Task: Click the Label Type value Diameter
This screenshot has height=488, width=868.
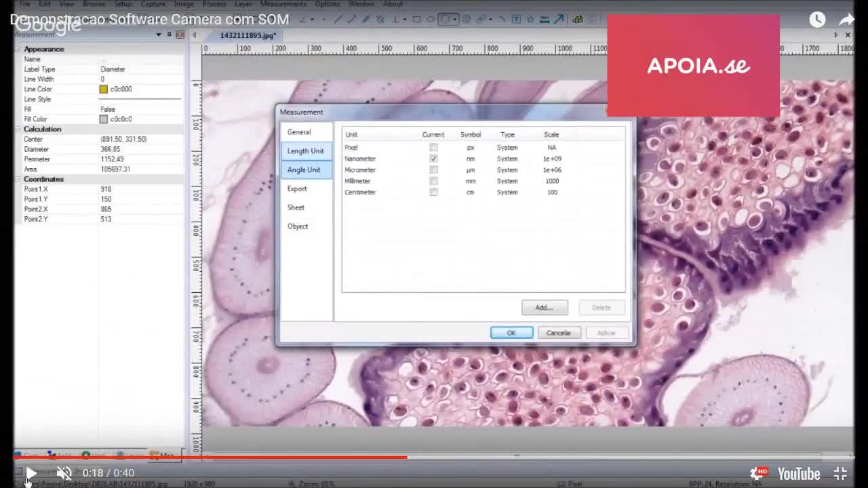Action: point(113,69)
